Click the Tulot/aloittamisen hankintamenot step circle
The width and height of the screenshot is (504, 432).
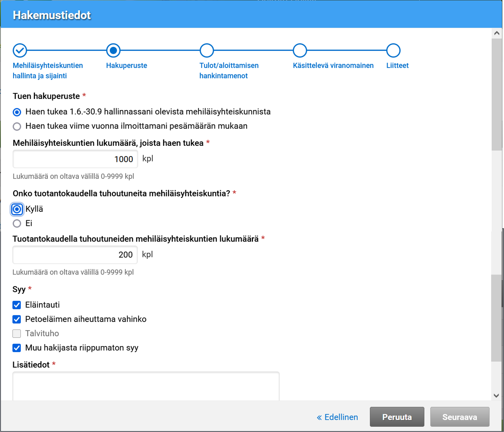(207, 51)
